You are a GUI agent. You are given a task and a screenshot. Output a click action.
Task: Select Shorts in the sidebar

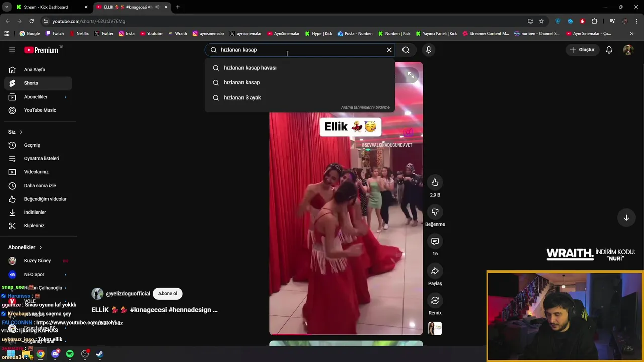coord(38,83)
